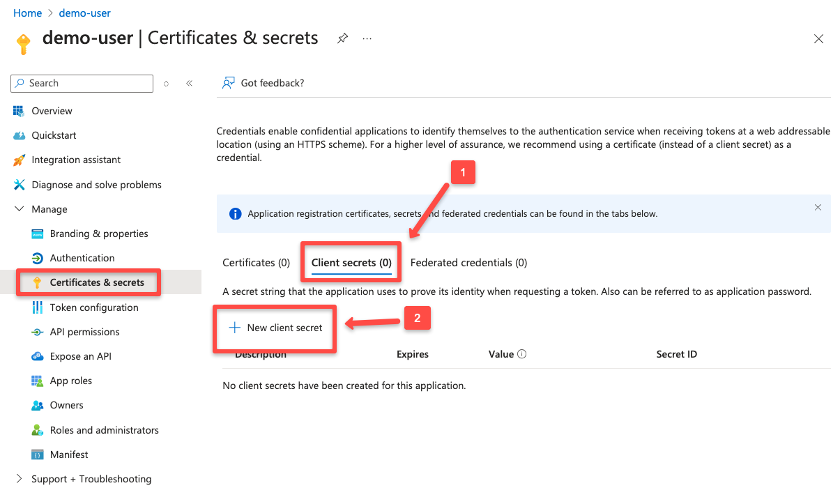Select the Authentication sidebar icon
The width and height of the screenshot is (840, 504).
(x=37, y=258)
